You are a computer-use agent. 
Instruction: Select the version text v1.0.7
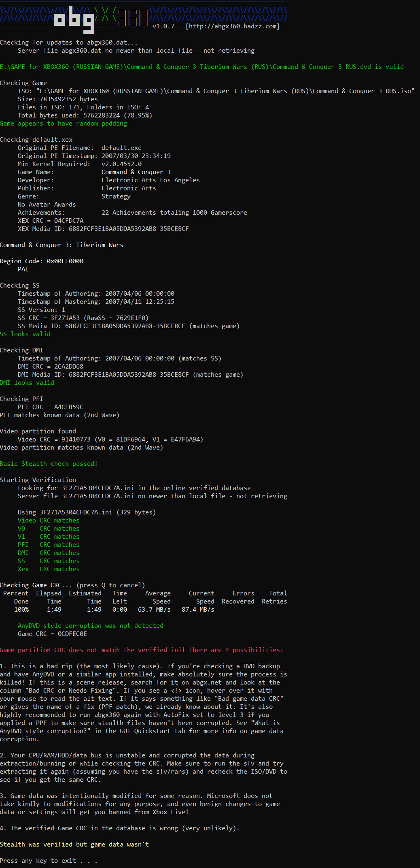(163, 26)
